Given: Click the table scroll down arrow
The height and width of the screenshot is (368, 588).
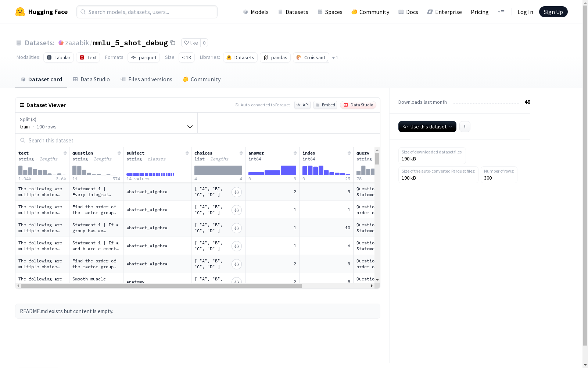Looking at the screenshot, I should tap(377, 280).
